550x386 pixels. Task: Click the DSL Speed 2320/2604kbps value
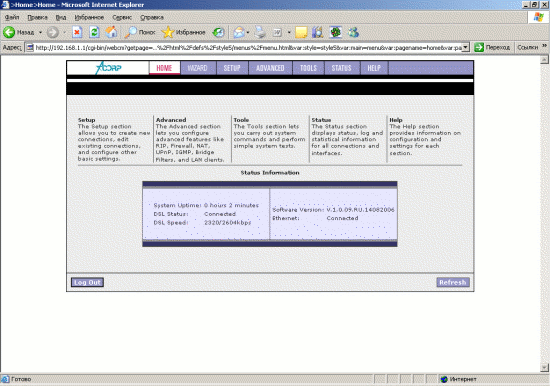point(228,222)
